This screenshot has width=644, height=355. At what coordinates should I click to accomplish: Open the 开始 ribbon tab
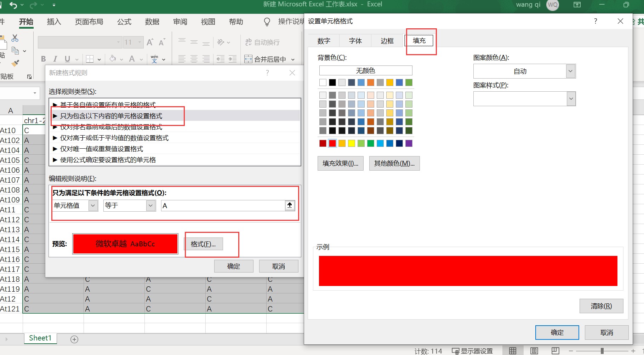tap(26, 22)
